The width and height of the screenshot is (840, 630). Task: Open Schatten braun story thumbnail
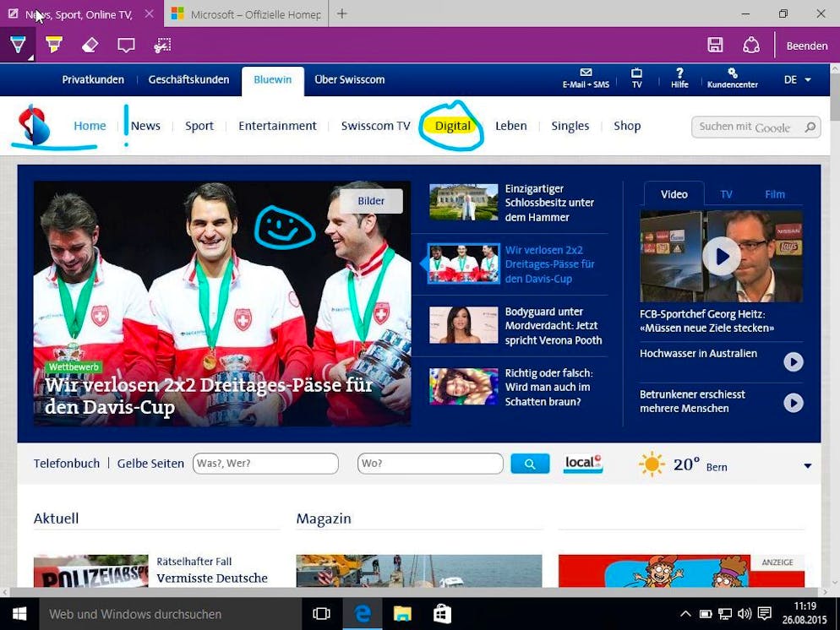point(464,387)
